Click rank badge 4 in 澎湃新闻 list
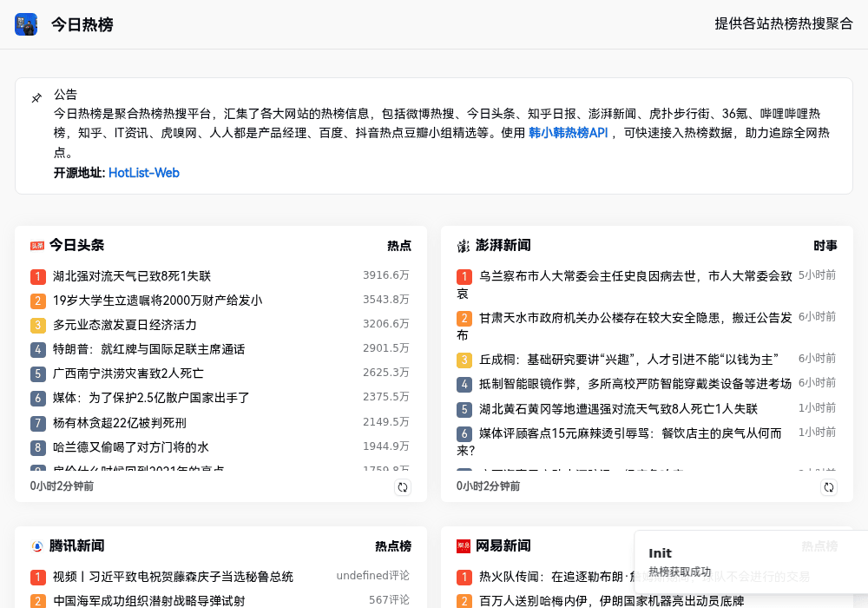 tap(464, 384)
